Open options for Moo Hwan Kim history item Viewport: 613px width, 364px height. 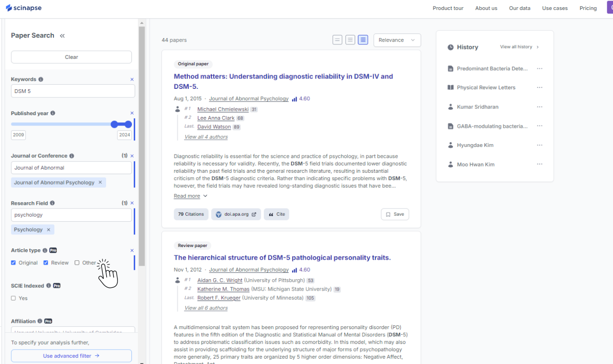(x=540, y=165)
